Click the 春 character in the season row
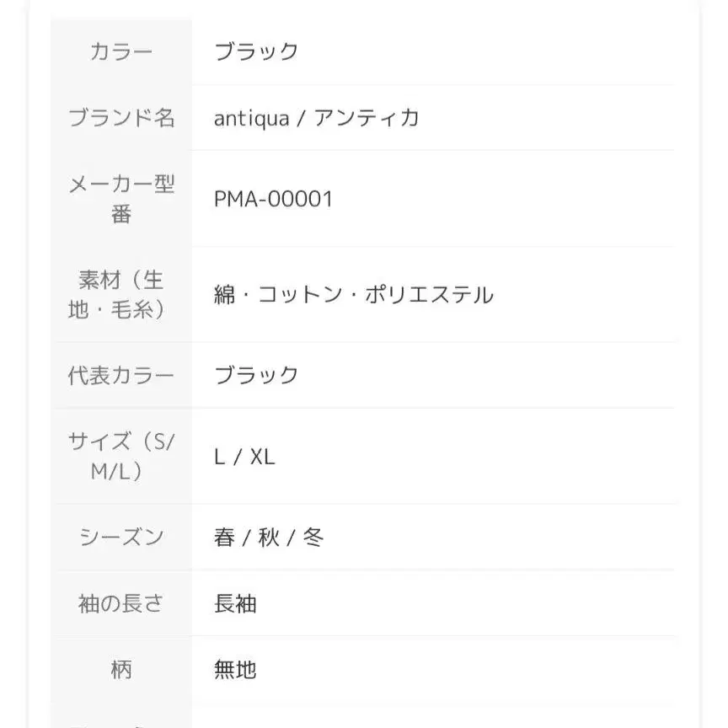 (x=224, y=538)
